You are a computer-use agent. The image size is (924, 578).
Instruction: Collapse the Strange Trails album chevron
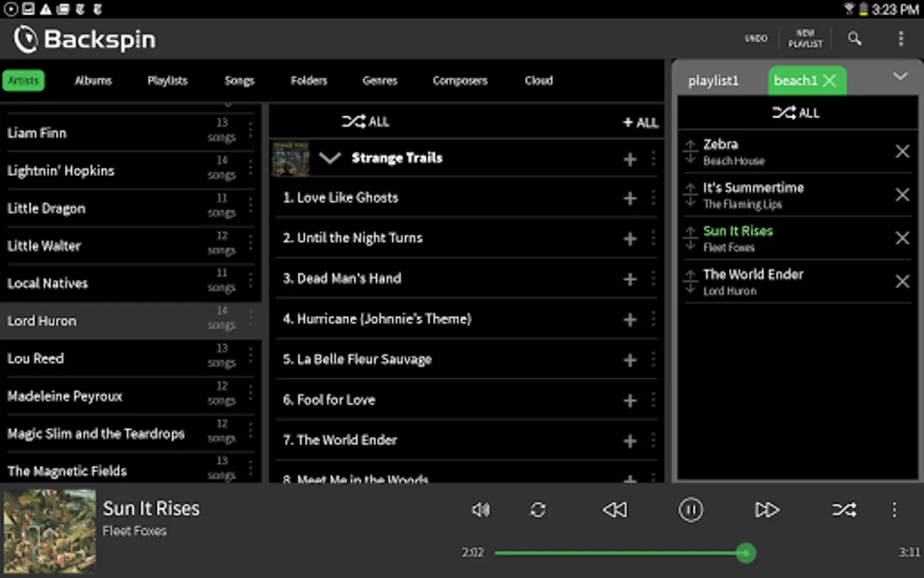click(330, 158)
